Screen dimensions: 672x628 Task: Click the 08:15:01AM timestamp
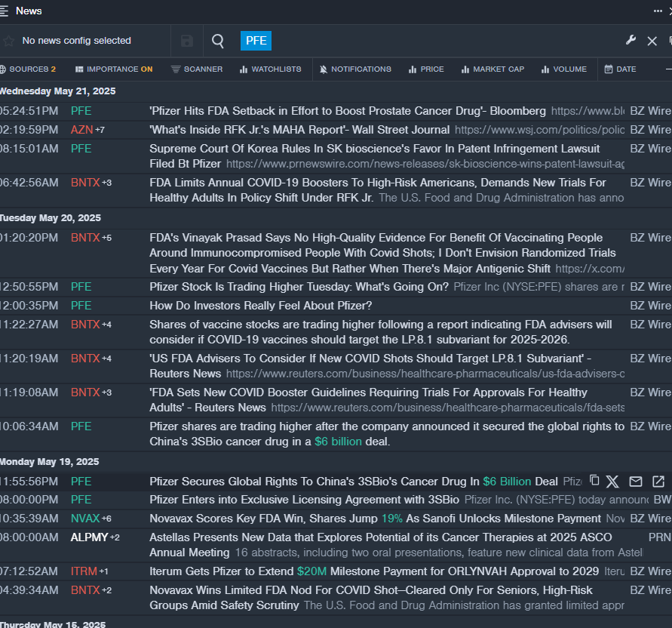[29, 149]
